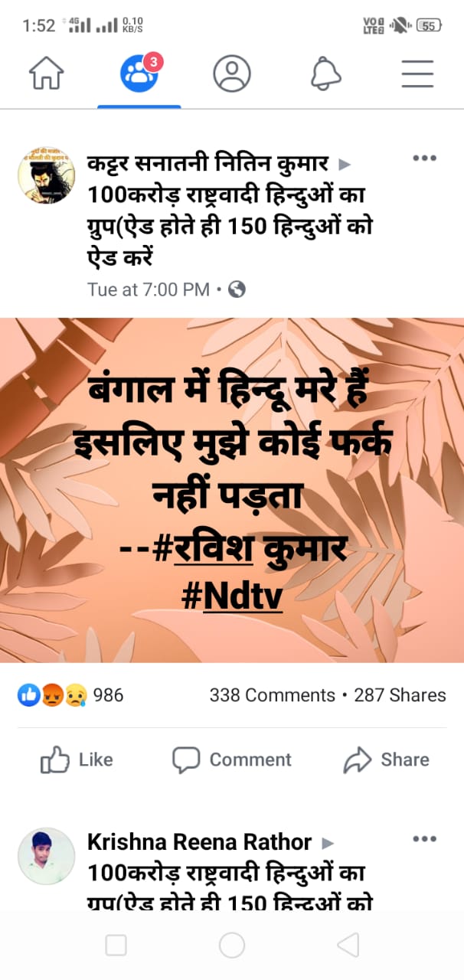
Task: Open the Profile tab icon
Action: pos(232,74)
